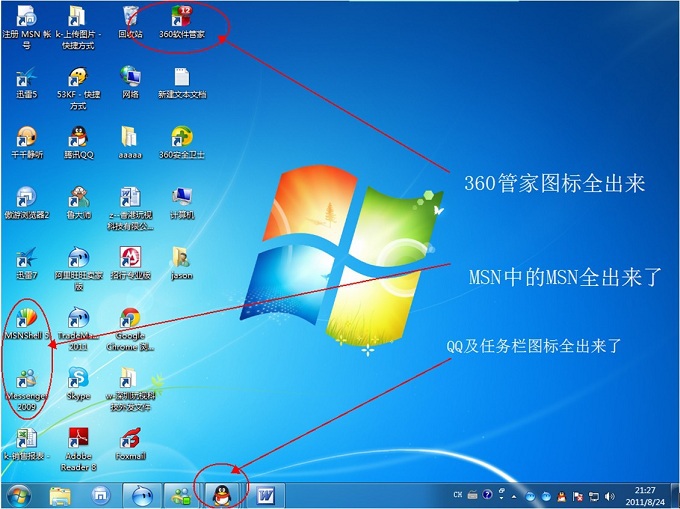Open the 360安全卫士 desktop icon
This screenshot has width=680, height=509.
pyautogui.click(x=181, y=137)
